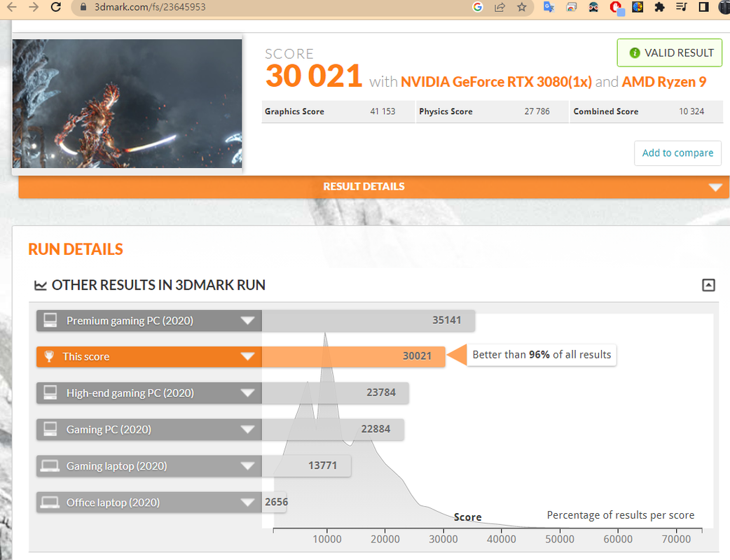Image resolution: width=730 pixels, height=560 pixels.
Task: Click the main 30 021 score number
Action: coord(314,76)
